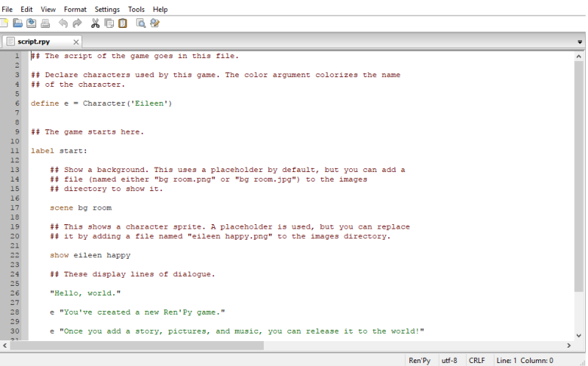This screenshot has width=588, height=366.
Task: Switch to the script.rpy tab
Action: point(34,42)
